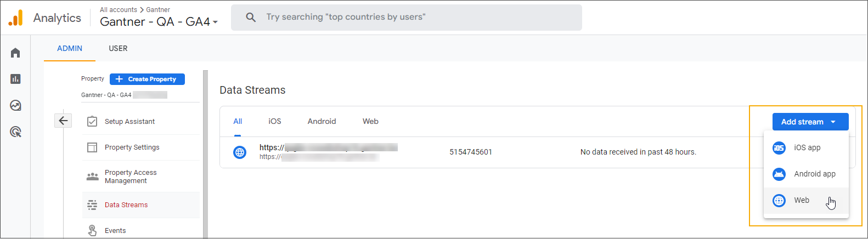
Task: Select the Web streams tab
Action: [x=370, y=121]
